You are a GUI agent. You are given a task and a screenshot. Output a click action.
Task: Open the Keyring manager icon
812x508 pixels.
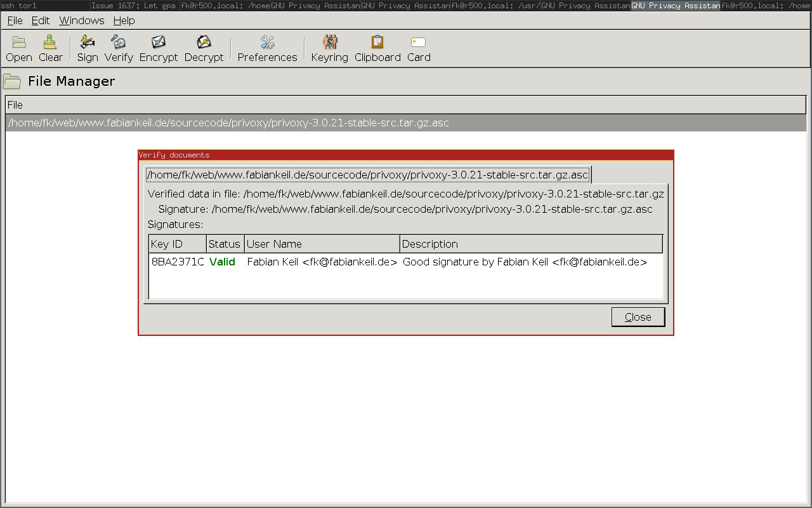click(x=329, y=43)
